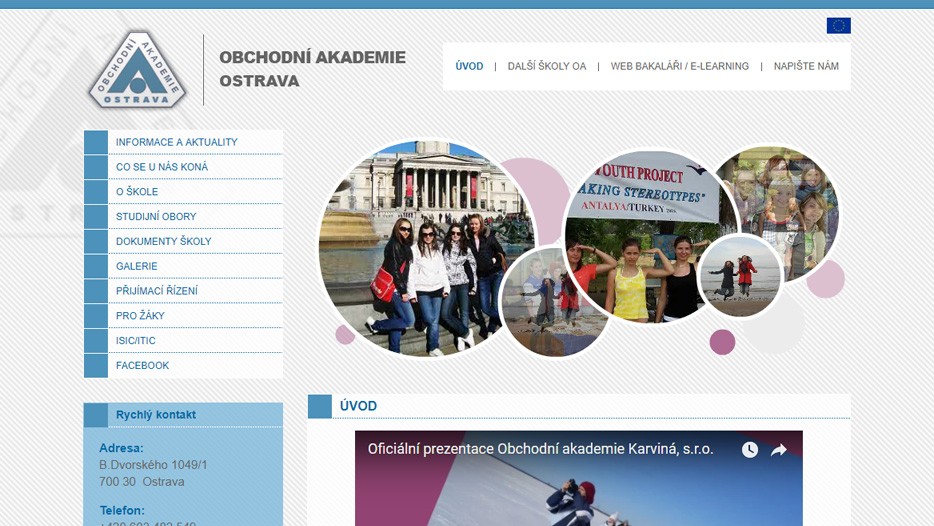934x526 pixels.
Task: Select INFORMACE A AKTUALITY in sidebar
Action: (183, 142)
